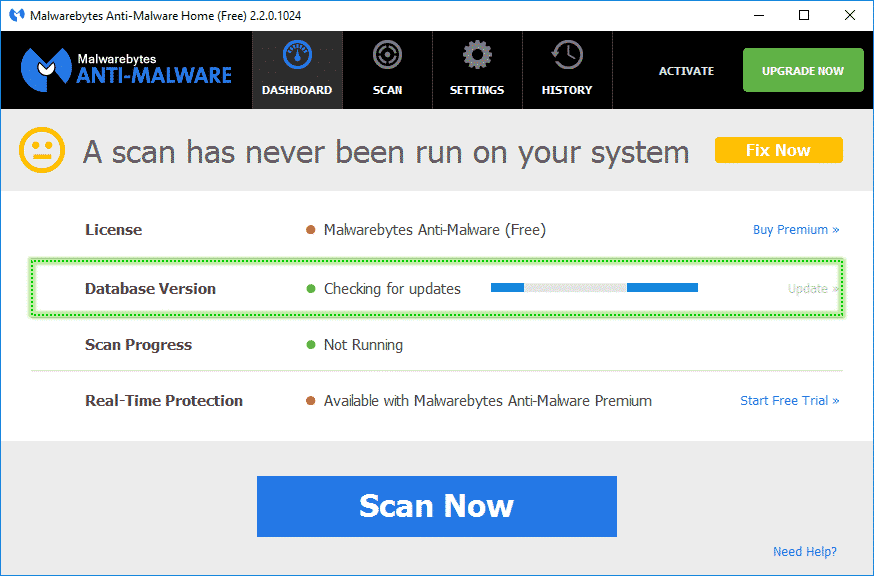Click the green Scan Progress status dot
The width and height of the screenshot is (874, 576).
coord(311,345)
